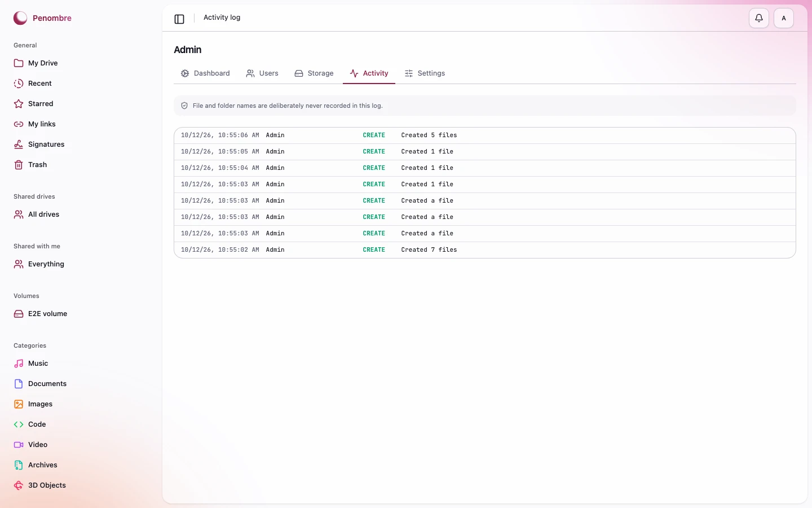Screen dimensions: 812x508
Task: Open the admin Settings tab
Action: 425,73
